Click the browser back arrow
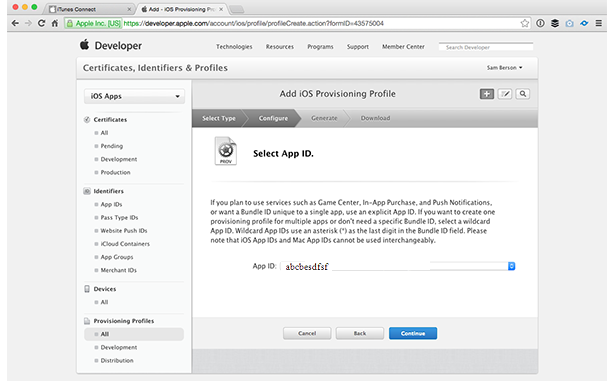 pyautogui.click(x=15, y=23)
